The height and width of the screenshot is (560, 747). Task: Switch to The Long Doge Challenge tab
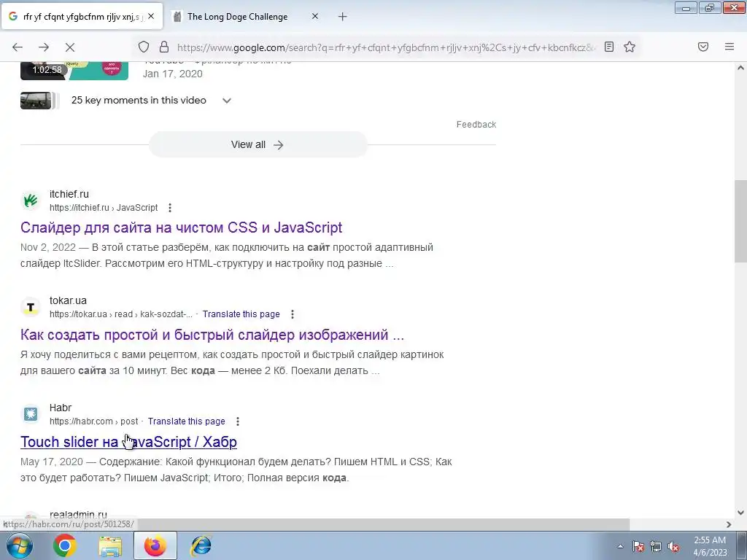tap(245, 17)
